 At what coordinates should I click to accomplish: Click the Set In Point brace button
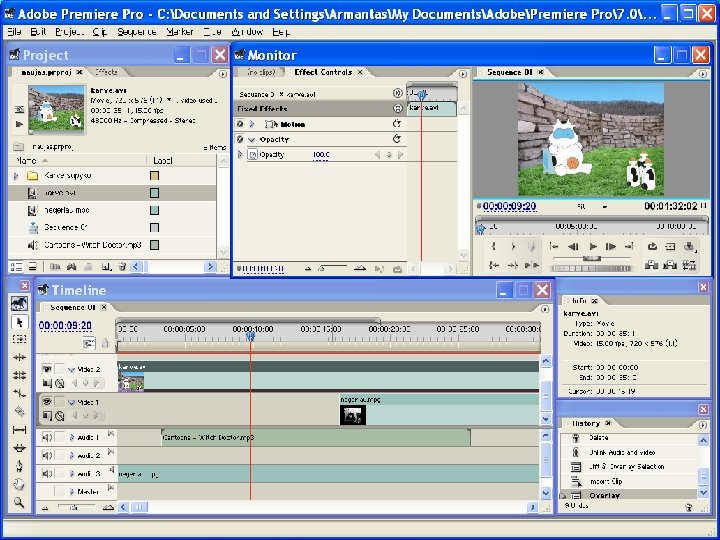tap(494, 247)
